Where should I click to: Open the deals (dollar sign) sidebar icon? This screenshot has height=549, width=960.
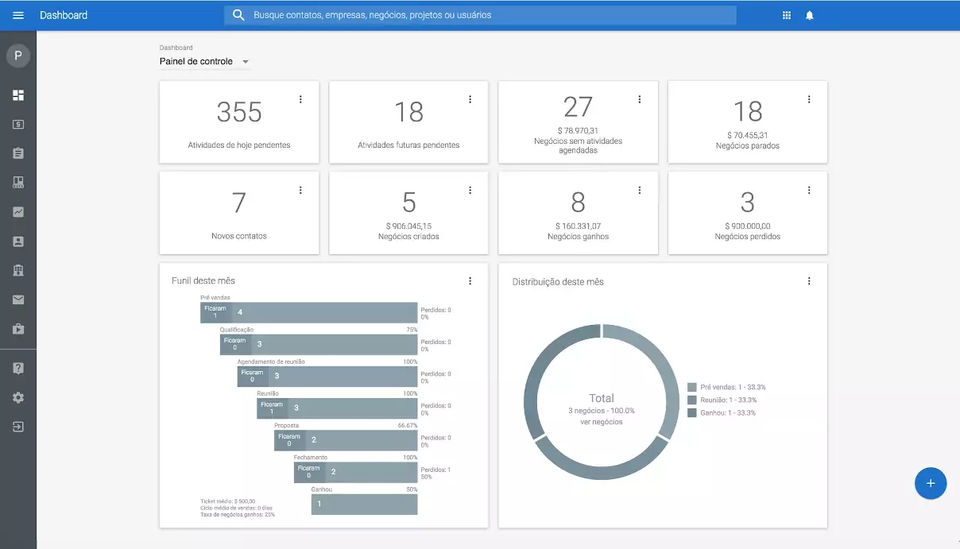(x=18, y=124)
